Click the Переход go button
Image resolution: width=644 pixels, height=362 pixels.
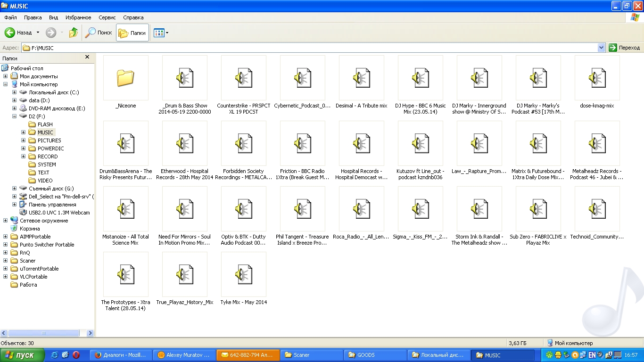(x=624, y=48)
